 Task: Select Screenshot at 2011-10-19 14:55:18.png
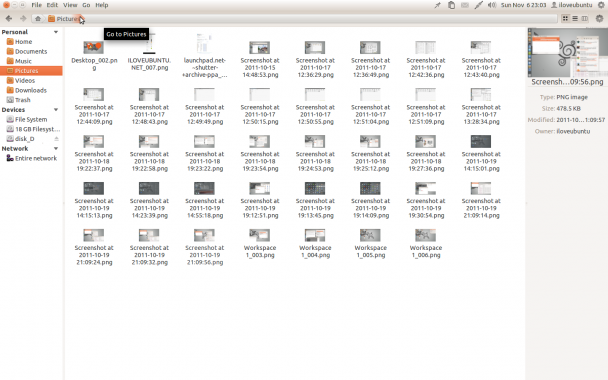pos(204,200)
